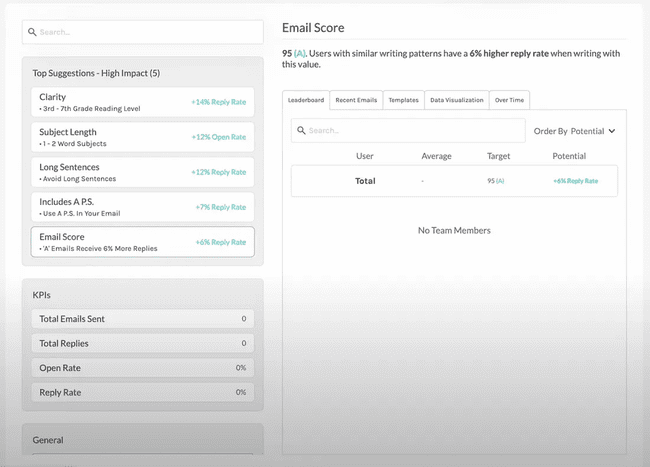Click the Includes A P.S. suggestion
Screen dimensions: 650x467
(x=142, y=207)
